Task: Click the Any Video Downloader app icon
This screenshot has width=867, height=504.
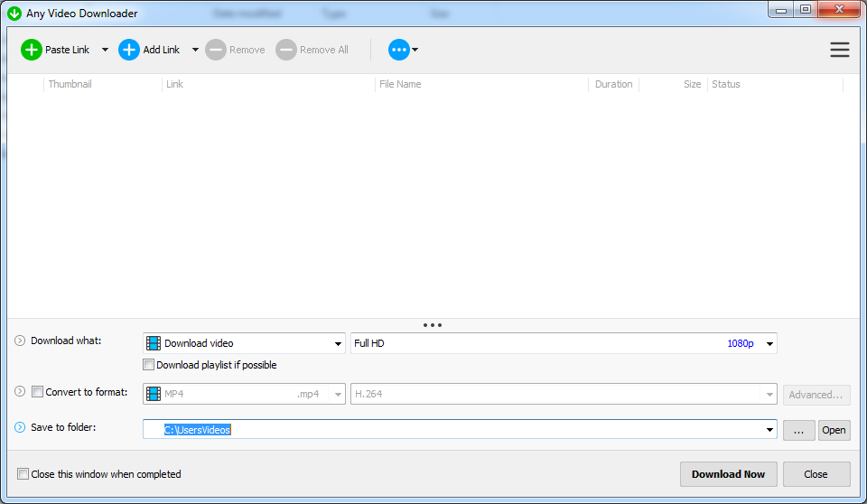Action: coord(14,14)
